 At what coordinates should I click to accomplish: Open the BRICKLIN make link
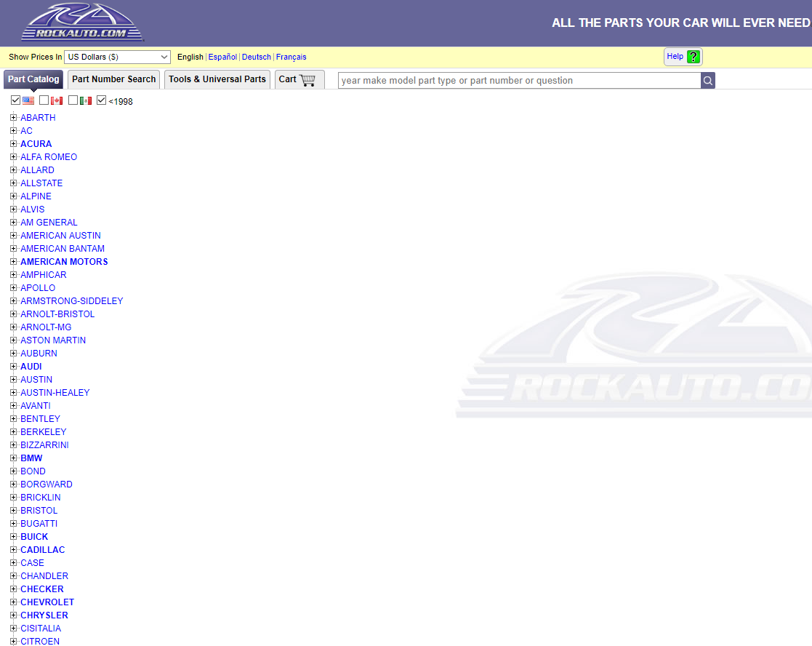(41, 498)
